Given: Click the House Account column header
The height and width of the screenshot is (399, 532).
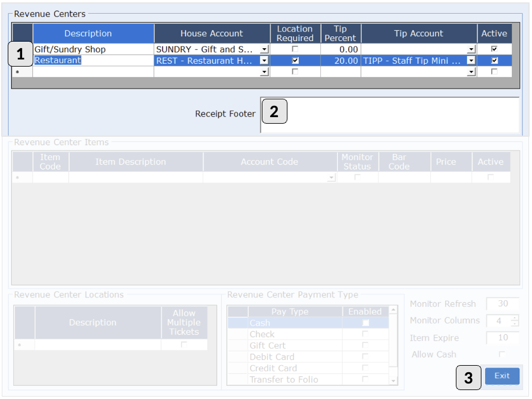Looking at the screenshot, I should [212, 34].
